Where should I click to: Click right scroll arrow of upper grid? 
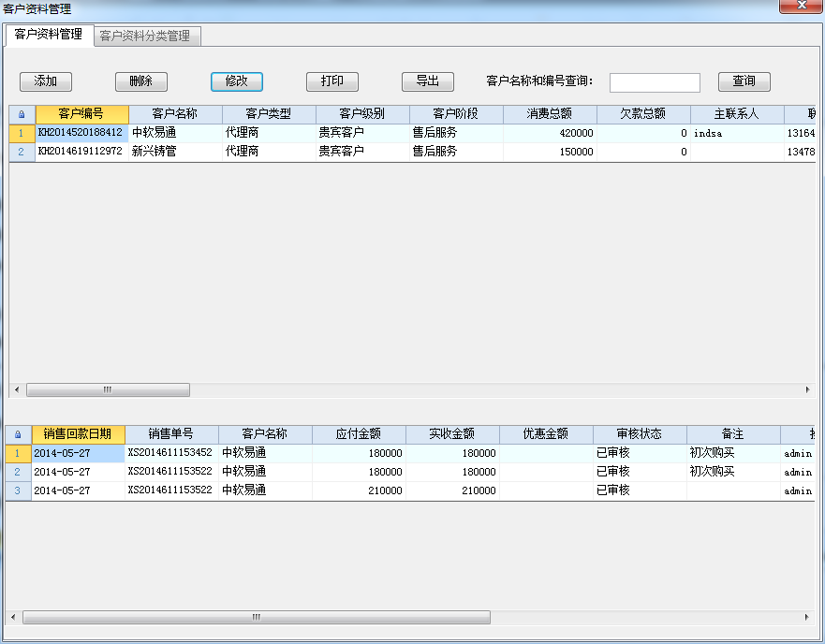point(807,389)
